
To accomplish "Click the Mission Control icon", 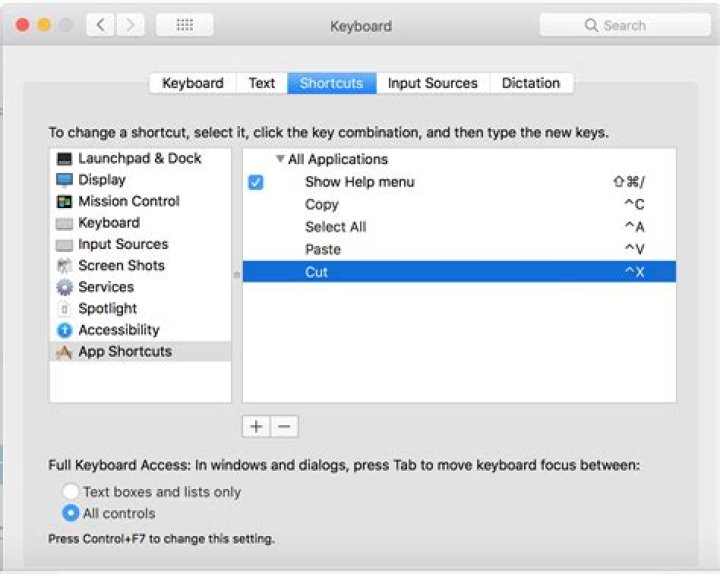I will click(x=64, y=202).
